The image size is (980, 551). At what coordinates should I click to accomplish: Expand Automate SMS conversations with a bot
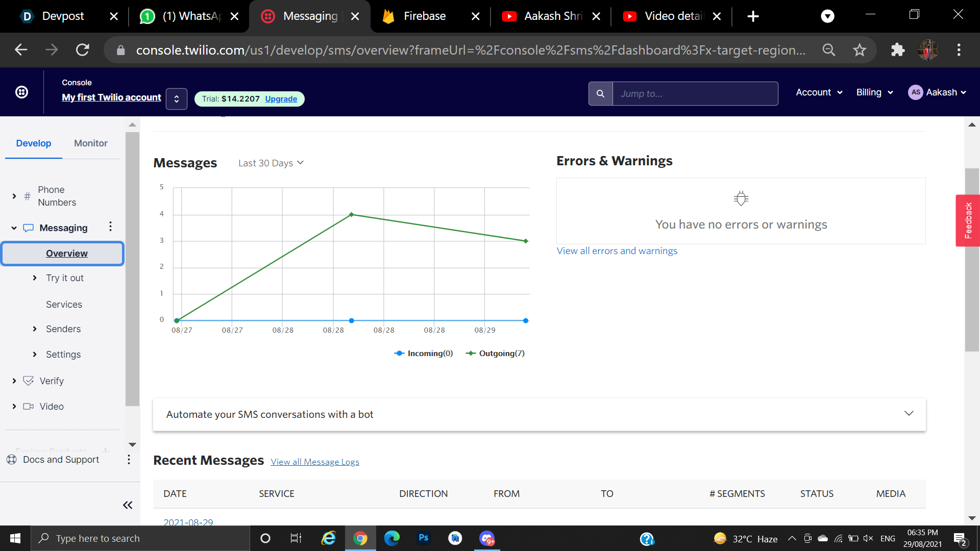909,414
